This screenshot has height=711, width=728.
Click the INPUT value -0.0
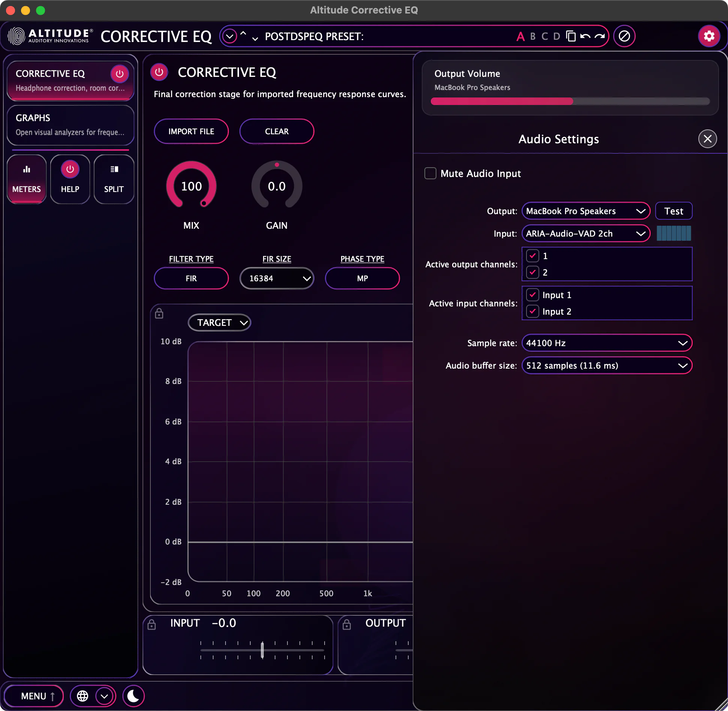tap(224, 623)
